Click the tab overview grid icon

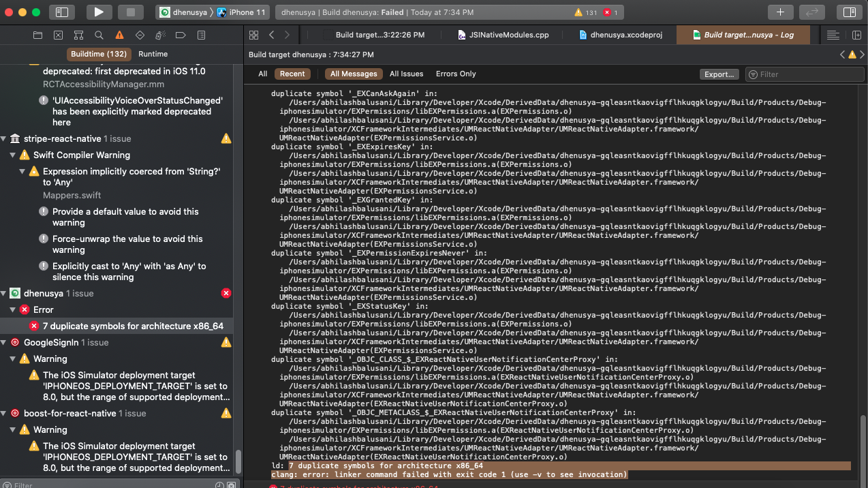tap(253, 34)
